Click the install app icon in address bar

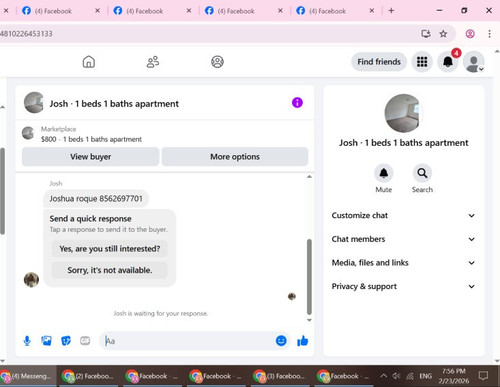[426, 34]
